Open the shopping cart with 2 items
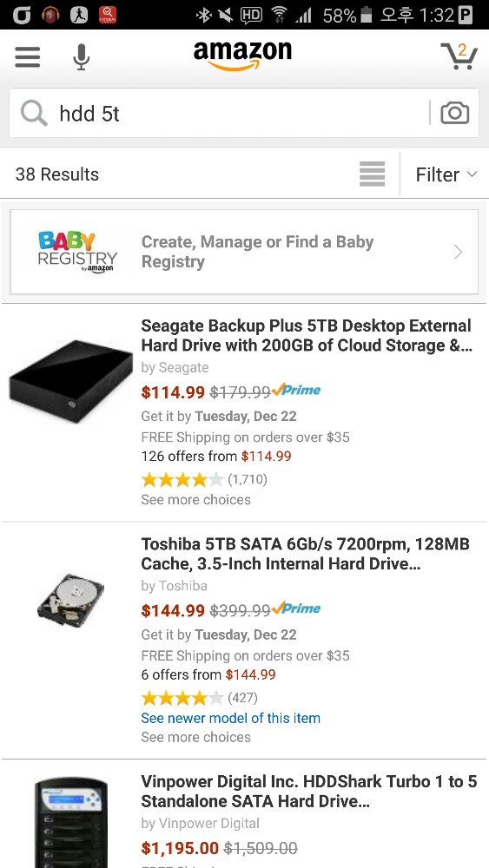Image resolution: width=489 pixels, height=868 pixels. click(459, 56)
